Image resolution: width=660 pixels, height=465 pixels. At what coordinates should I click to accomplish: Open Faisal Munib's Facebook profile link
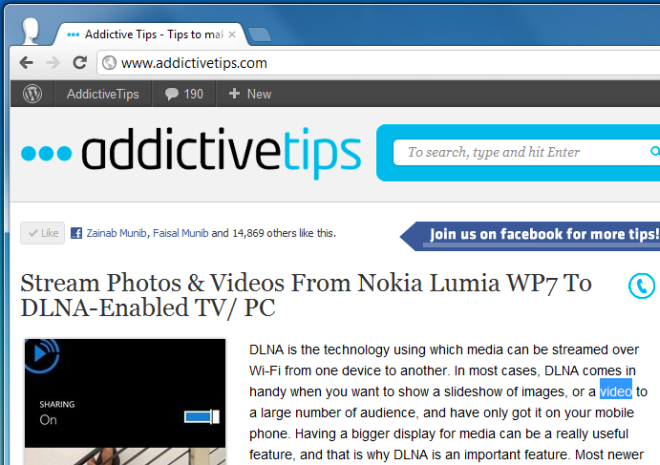point(181,233)
